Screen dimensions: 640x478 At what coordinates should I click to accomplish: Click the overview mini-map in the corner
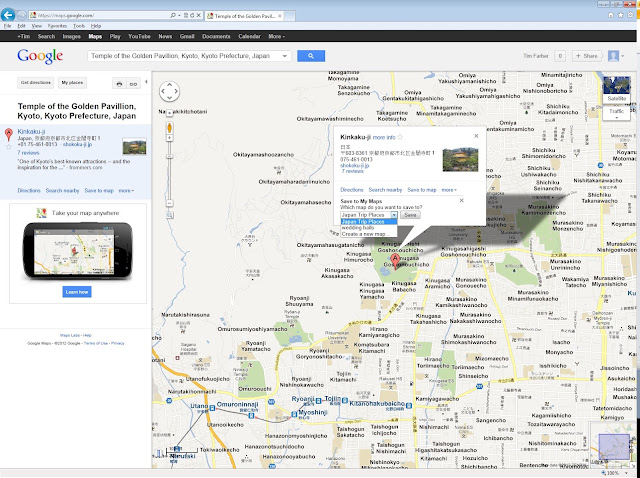tap(613, 447)
